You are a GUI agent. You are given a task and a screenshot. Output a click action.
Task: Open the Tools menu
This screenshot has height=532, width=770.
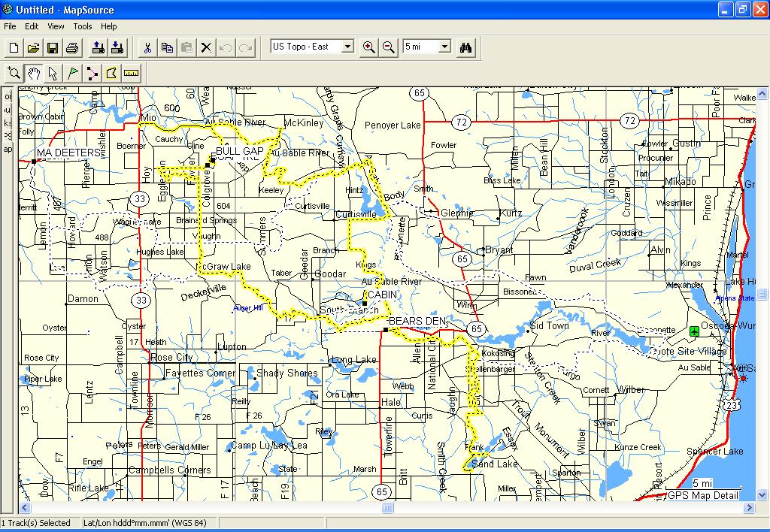coord(83,26)
